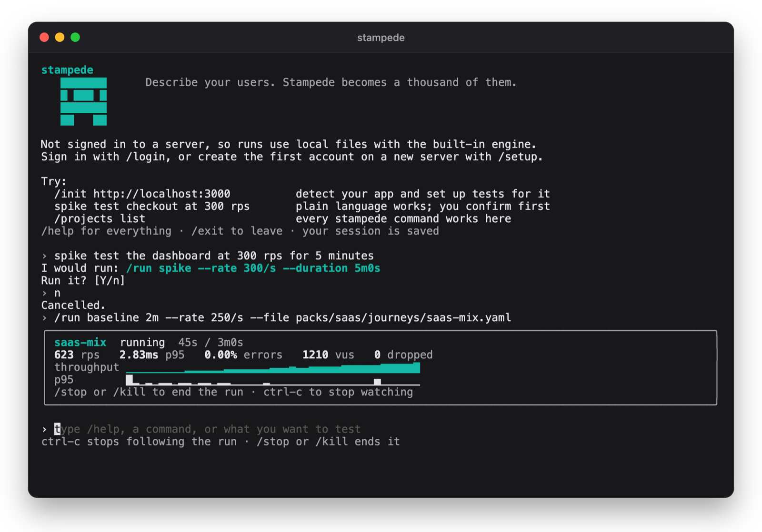762x532 pixels.
Task: Click "ctrl-c to stop watching" hint in run box
Action: [x=338, y=392]
